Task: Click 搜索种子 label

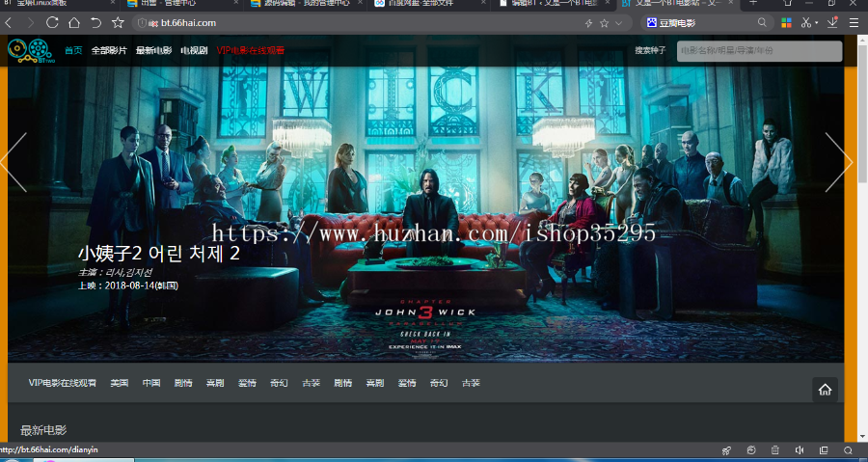Action: click(650, 50)
